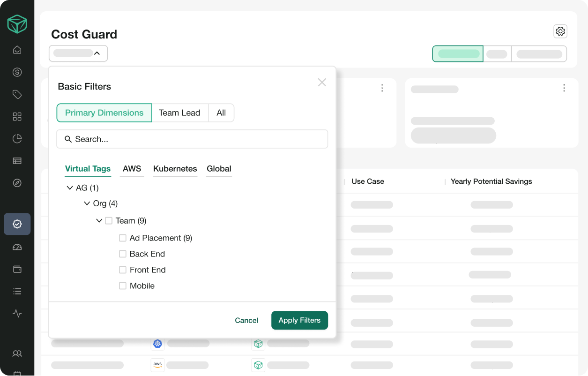
Task: Click the Cancel button
Action: pos(246,321)
